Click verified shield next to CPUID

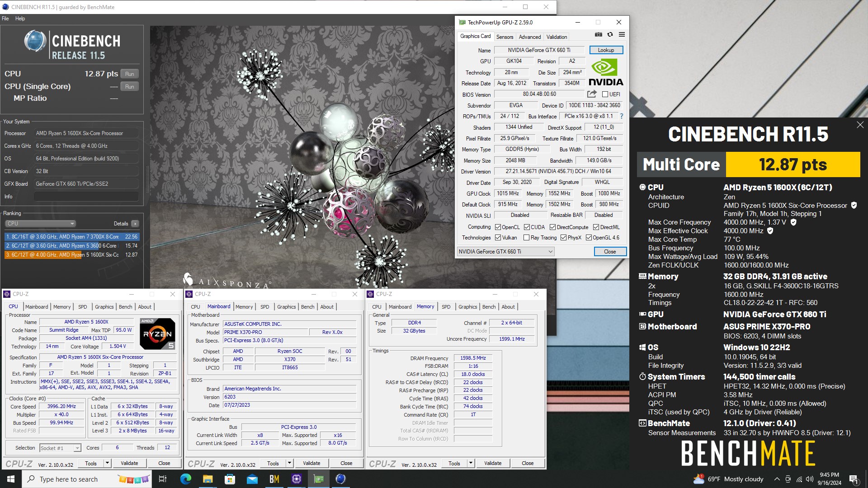coord(854,205)
